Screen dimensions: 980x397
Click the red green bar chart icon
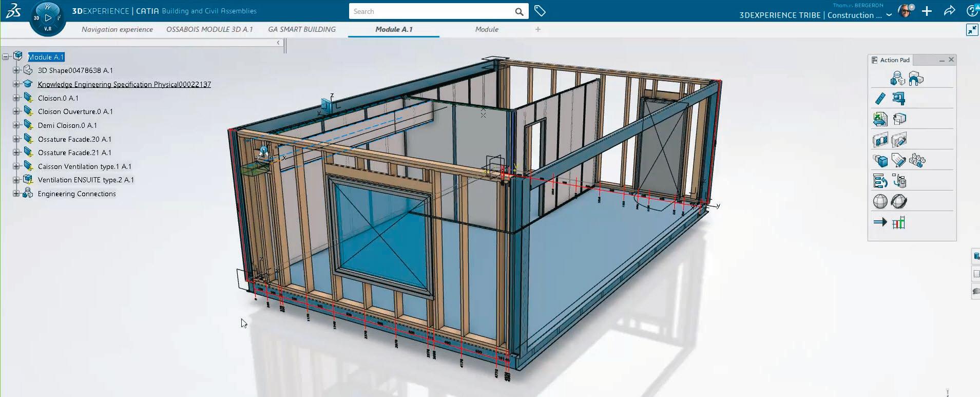[x=899, y=222]
